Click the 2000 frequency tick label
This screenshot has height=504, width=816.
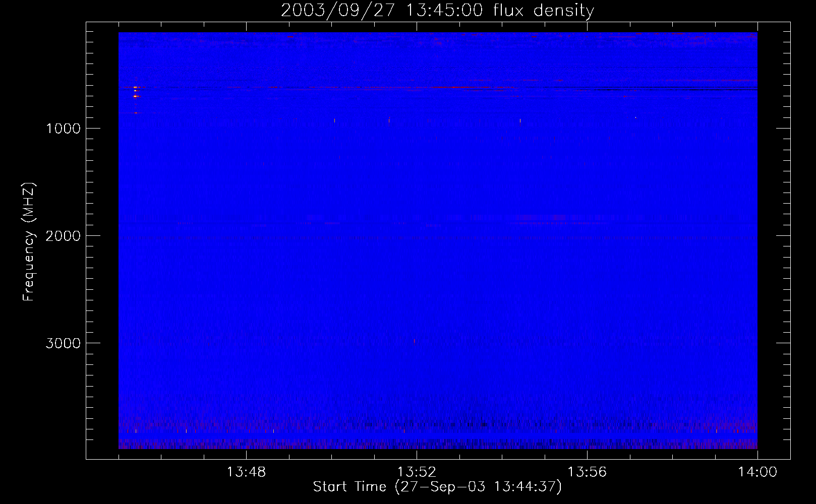63,236
